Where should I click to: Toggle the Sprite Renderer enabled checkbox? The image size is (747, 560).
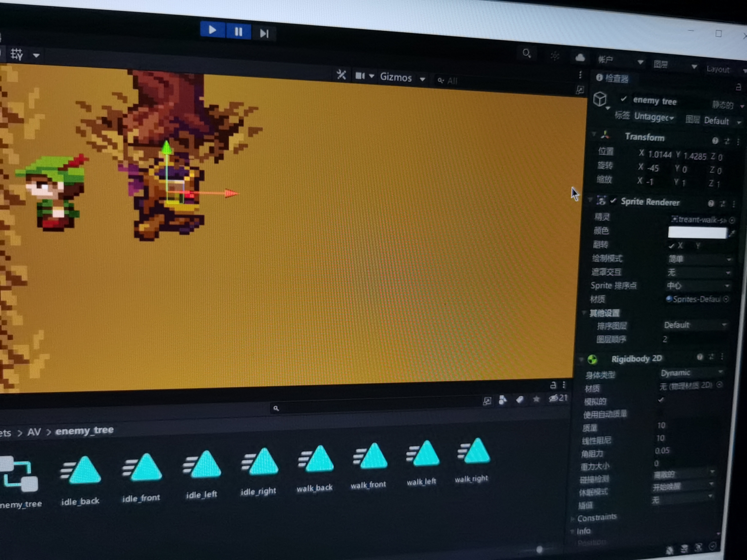(613, 201)
